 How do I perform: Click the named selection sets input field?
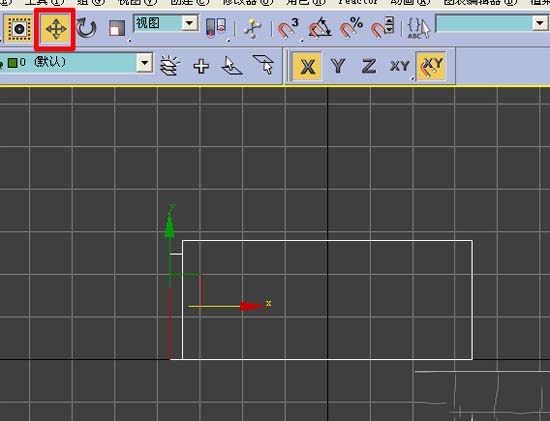point(484,23)
